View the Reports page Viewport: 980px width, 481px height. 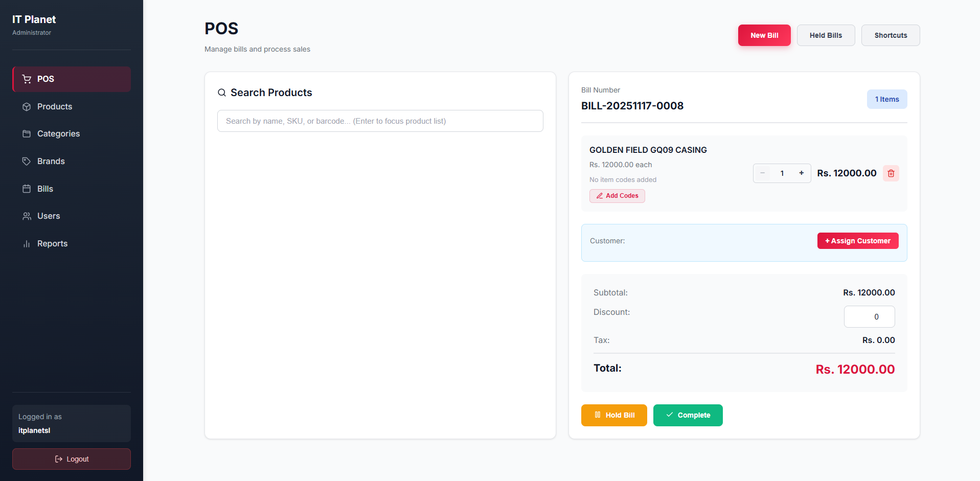pos(52,244)
